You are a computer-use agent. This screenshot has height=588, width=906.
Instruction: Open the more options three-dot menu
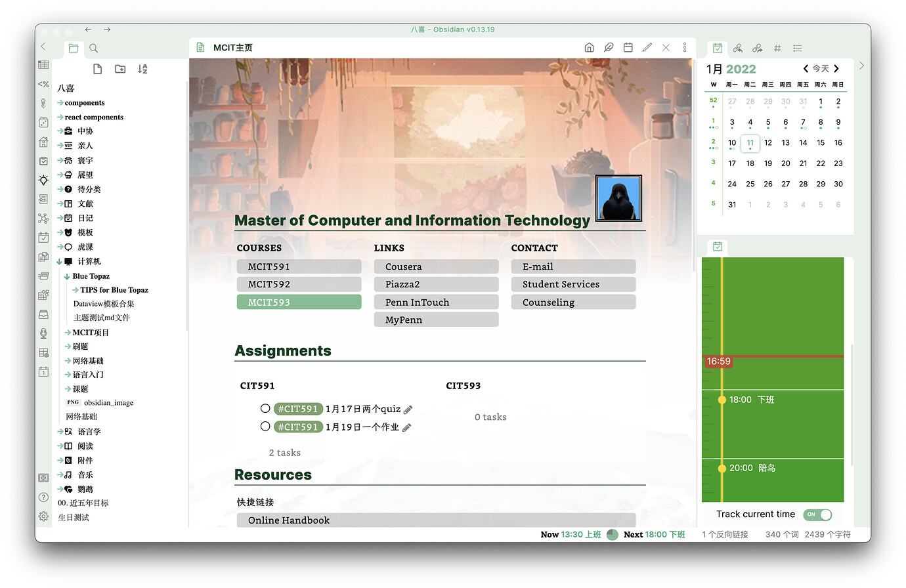(x=684, y=47)
